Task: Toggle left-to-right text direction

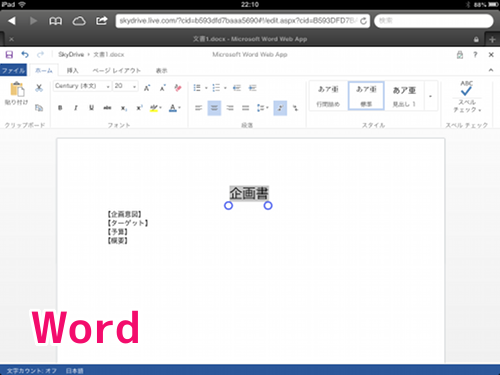Action: pos(280,108)
